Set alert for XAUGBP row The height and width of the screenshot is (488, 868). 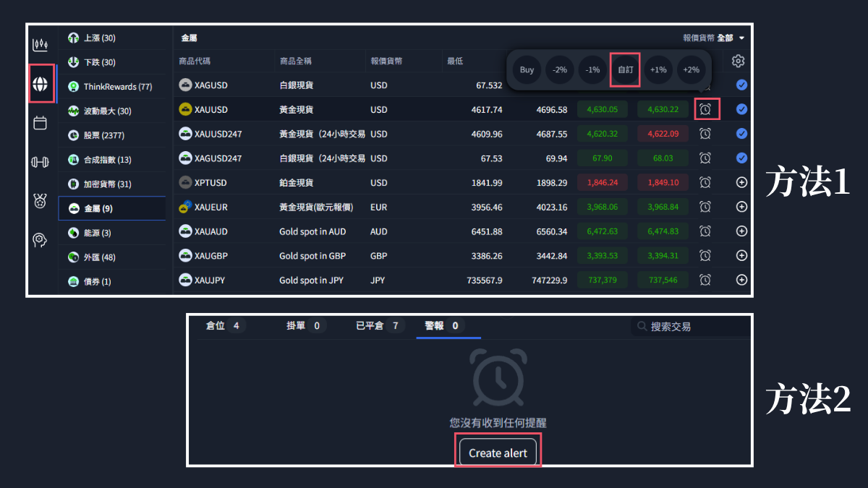click(x=705, y=256)
